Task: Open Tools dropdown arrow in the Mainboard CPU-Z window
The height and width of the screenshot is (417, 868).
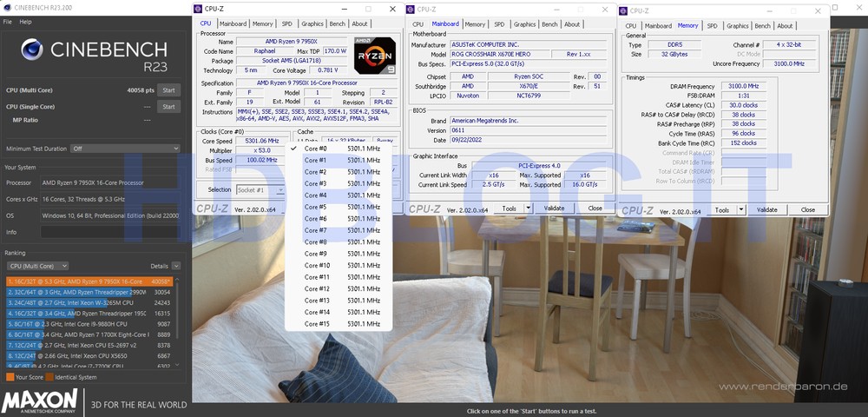Action: (x=528, y=208)
